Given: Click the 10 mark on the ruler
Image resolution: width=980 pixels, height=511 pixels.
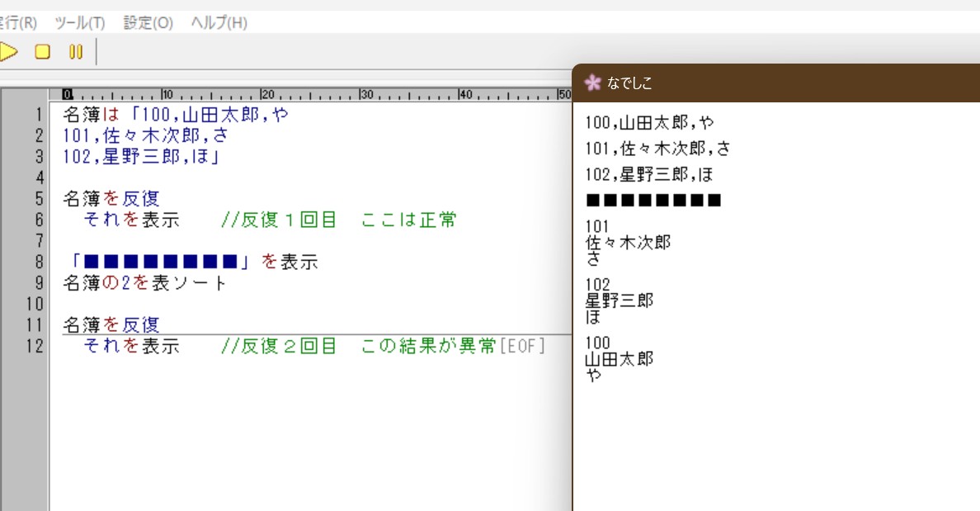Looking at the screenshot, I should pos(166,93).
